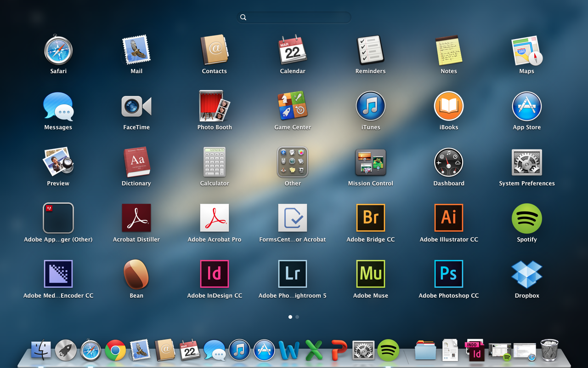Screen dimensions: 588x368
Task: Open the Trash in the Dock
Action: pos(549,351)
